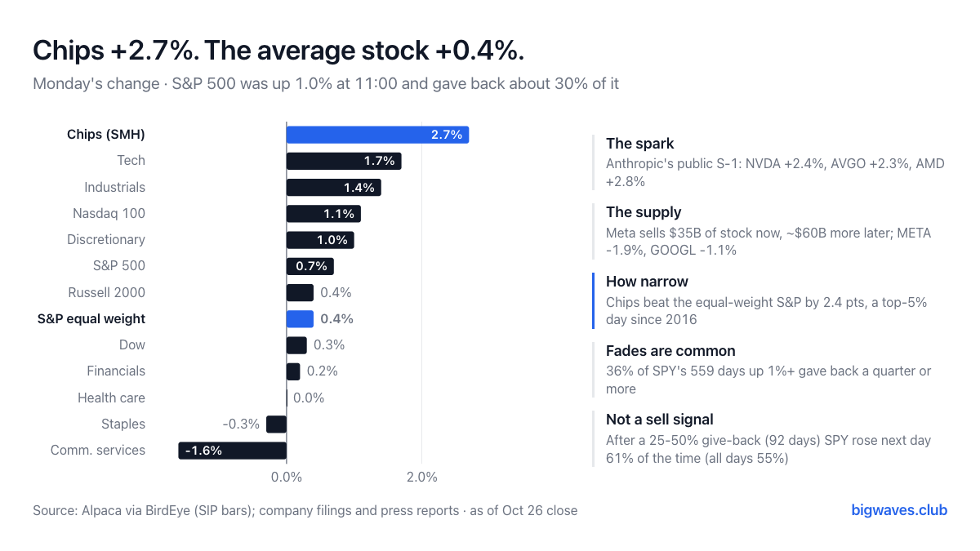Select the Discretionary 1.0% bar

[x=320, y=240]
